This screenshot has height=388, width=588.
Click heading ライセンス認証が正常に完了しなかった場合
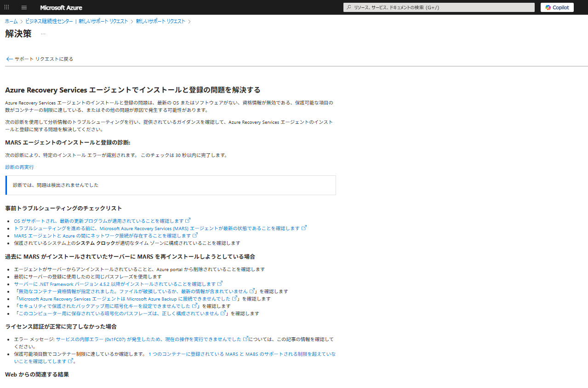coord(61,326)
